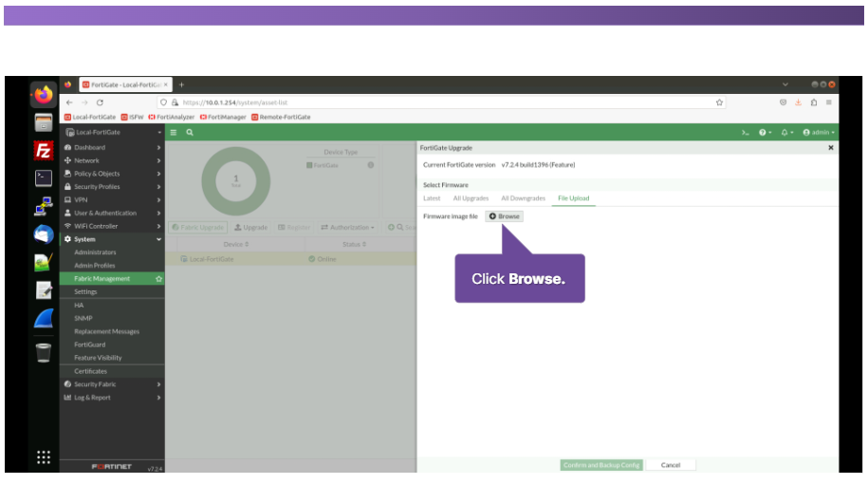This screenshot has height=503, width=868.
Task: Open the admin user menu
Action: pos(818,133)
